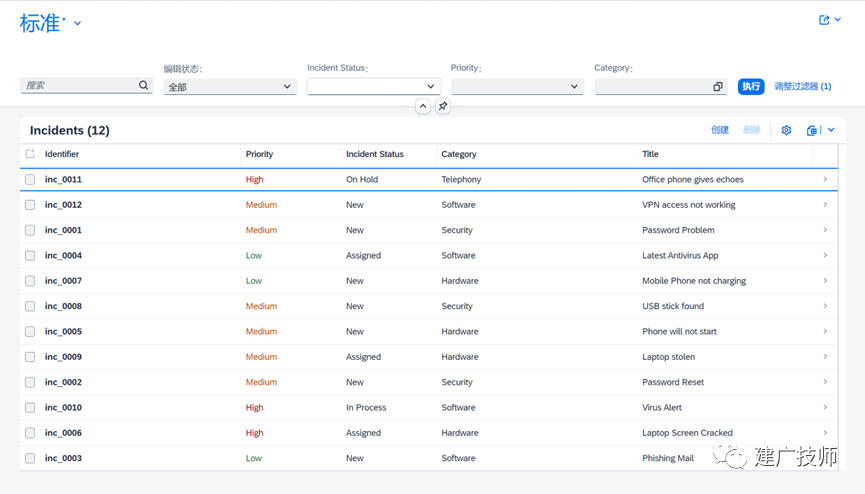Expand the export options arrow menu

(x=831, y=130)
